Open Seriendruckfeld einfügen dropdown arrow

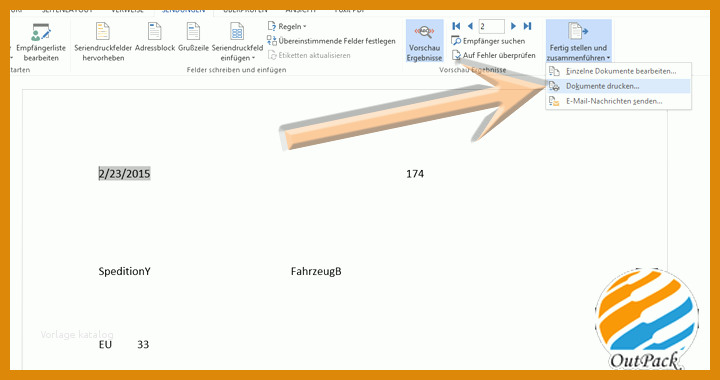[253, 58]
